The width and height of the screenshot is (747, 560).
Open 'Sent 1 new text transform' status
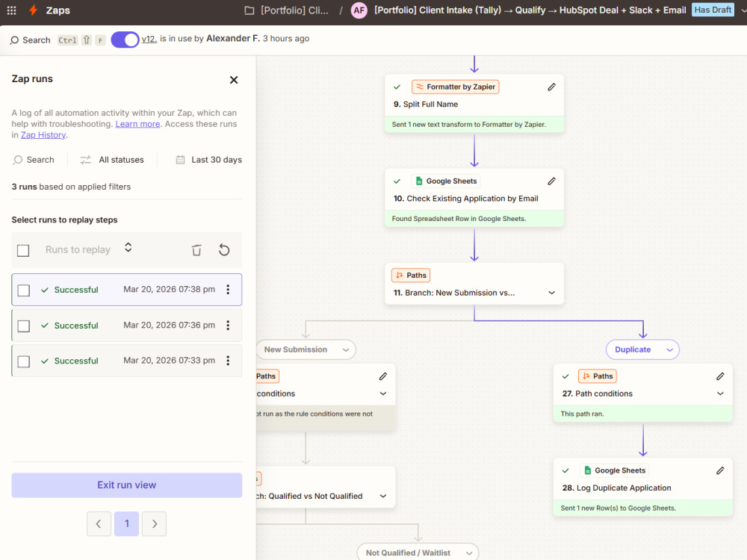[x=474, y=124]
